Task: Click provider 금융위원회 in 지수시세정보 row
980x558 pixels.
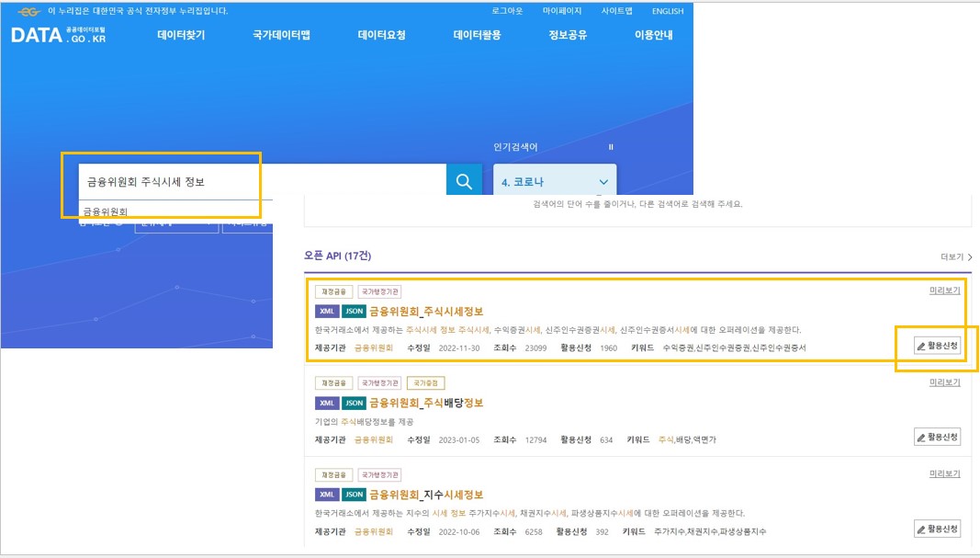Action: tap(374, 531)
